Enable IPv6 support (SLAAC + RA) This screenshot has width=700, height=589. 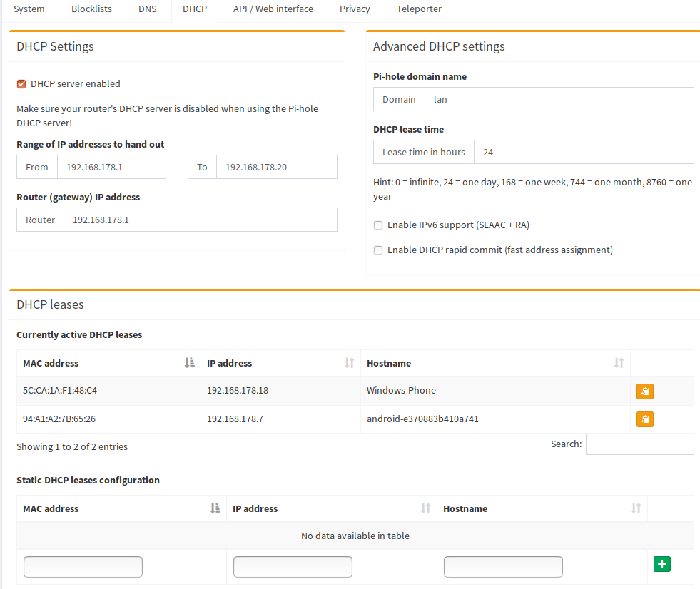378,225
